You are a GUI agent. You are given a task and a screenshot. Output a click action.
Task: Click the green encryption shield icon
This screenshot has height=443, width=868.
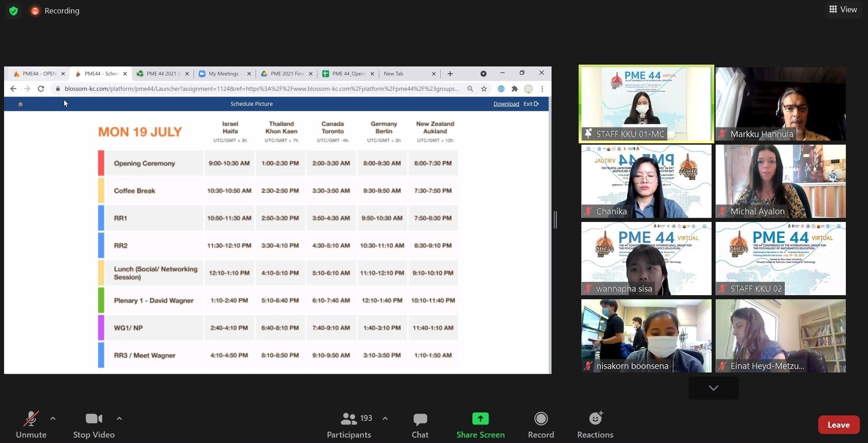14,11
